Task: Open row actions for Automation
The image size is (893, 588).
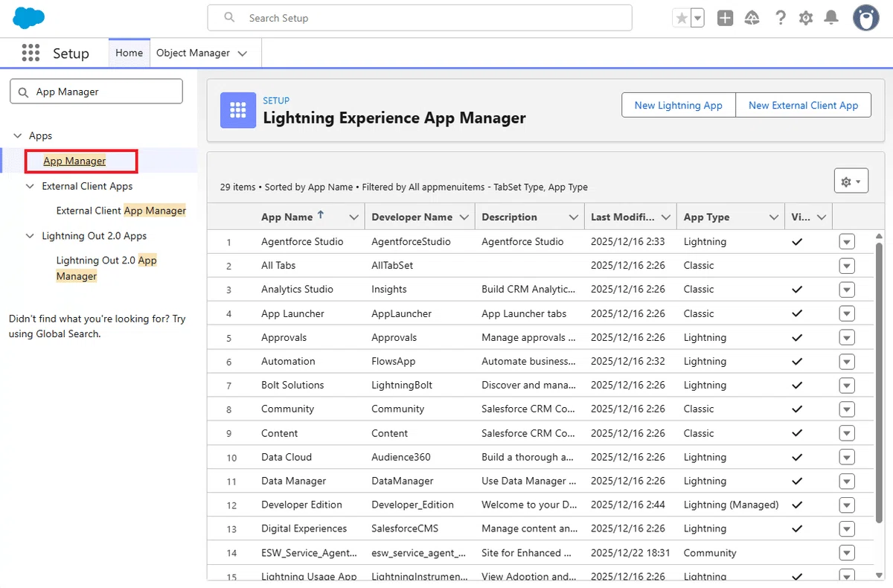Action: coord(847,361)
